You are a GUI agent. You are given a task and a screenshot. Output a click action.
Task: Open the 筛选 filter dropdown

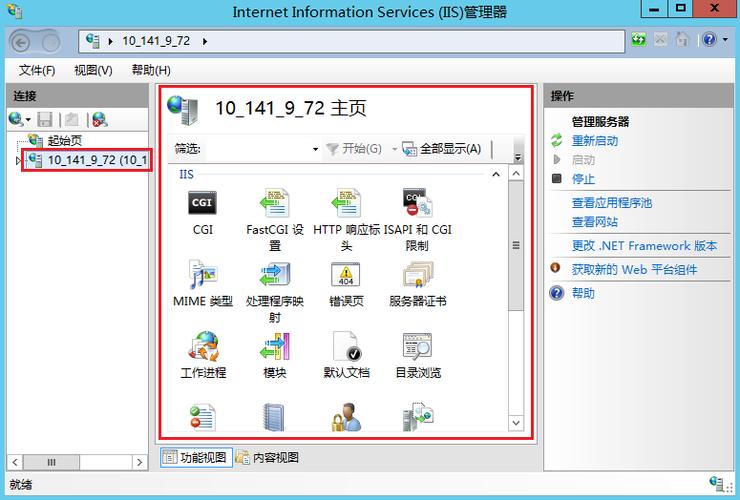315,150
